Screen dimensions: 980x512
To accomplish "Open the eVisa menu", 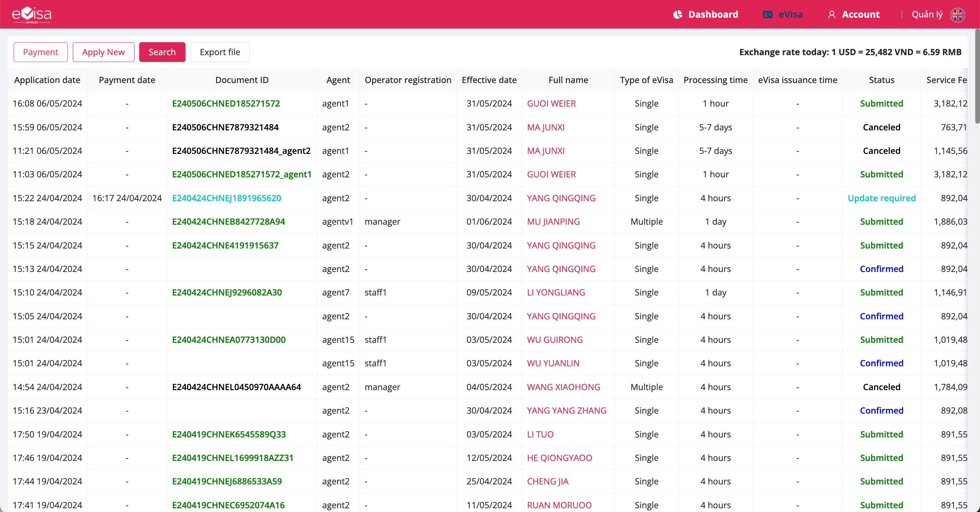I will 790,14.
